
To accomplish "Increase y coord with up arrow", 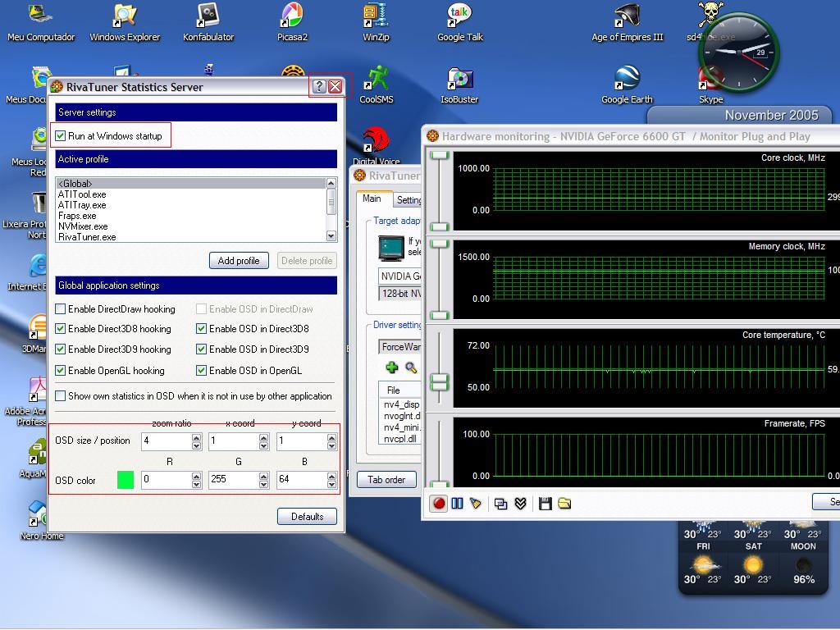I will point(331,438).
